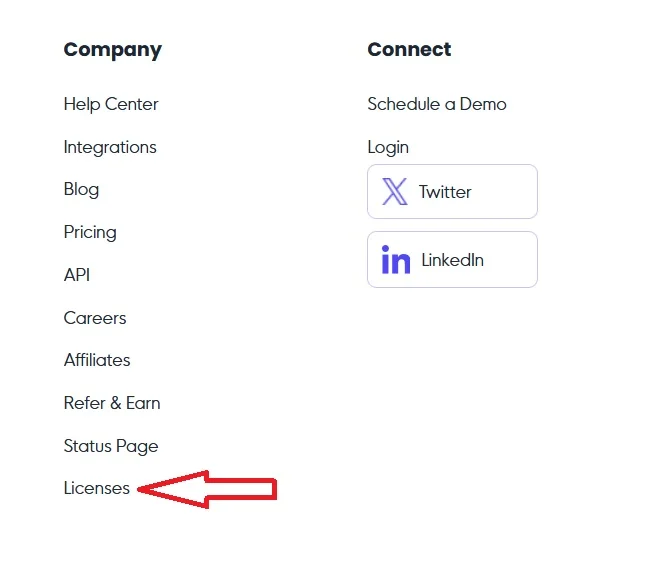
Task: Visit the Blog link
Action: pos(81,189)
